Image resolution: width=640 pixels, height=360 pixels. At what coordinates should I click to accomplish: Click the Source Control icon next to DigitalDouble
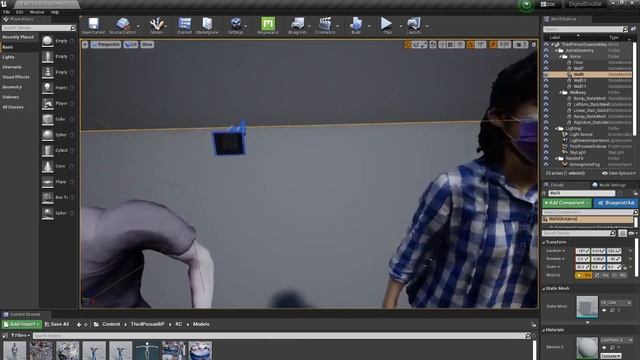coord(526,5)
